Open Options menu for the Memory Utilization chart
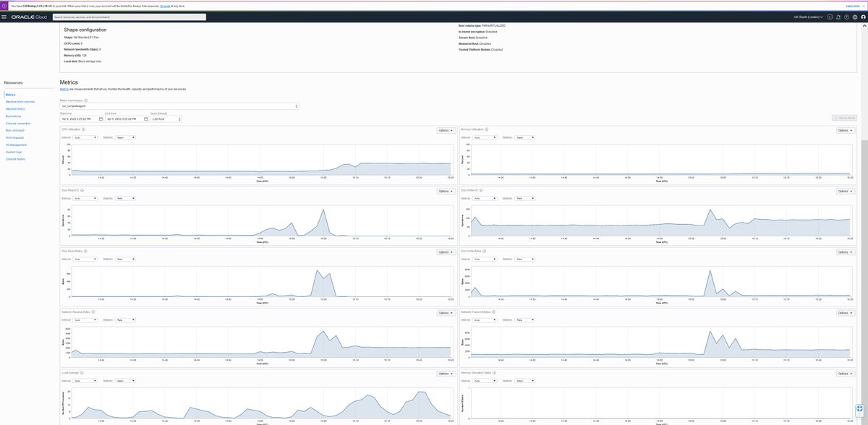 coord(846,131)
